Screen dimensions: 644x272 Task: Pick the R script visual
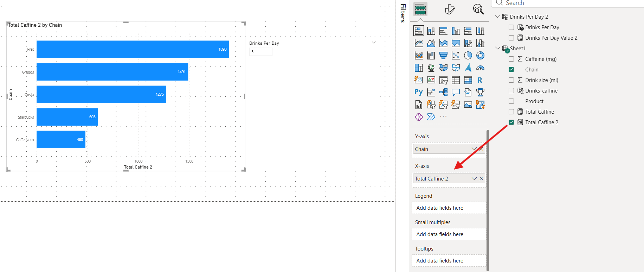coord(480,80)
